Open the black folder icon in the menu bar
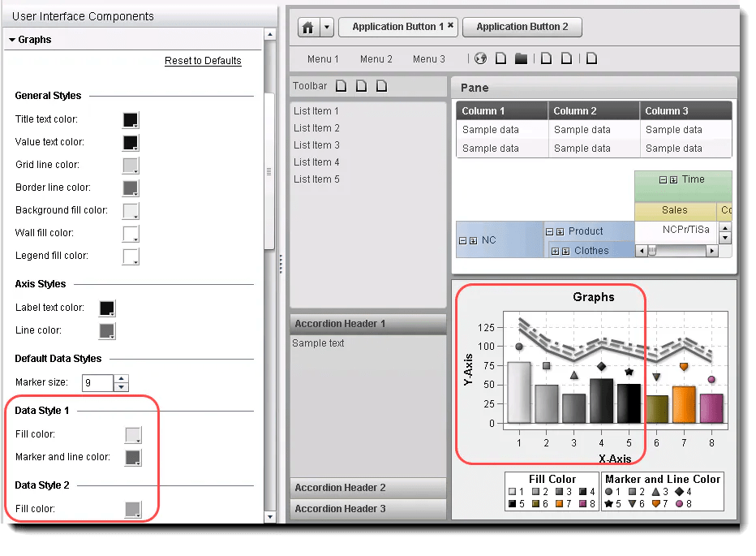Image resolution: width=756 pixels, height=556 pixels. (x=521, y=58)
